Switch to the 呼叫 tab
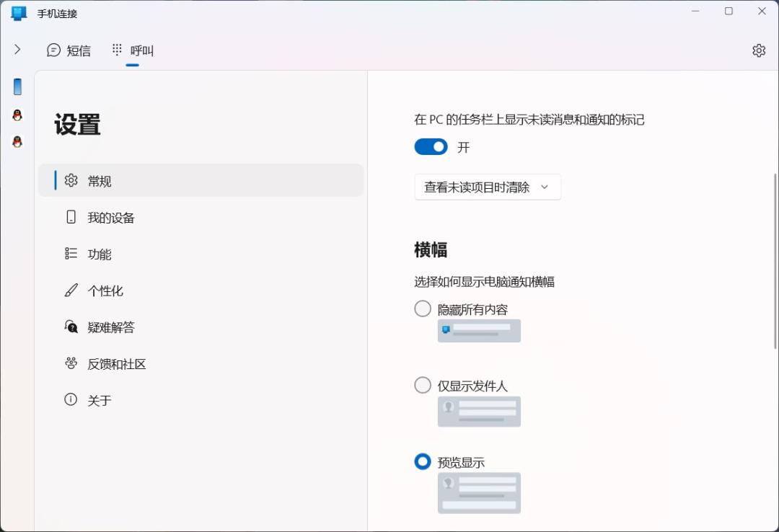 pos(131,50)
